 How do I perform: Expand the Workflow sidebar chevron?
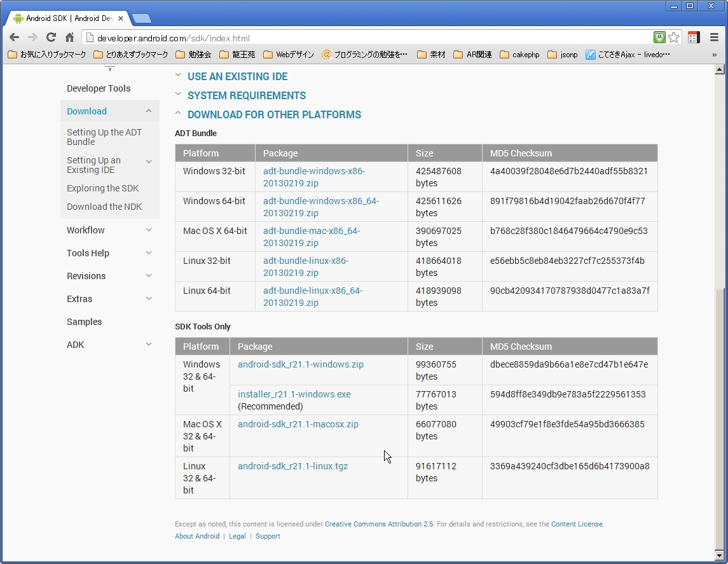149,230
